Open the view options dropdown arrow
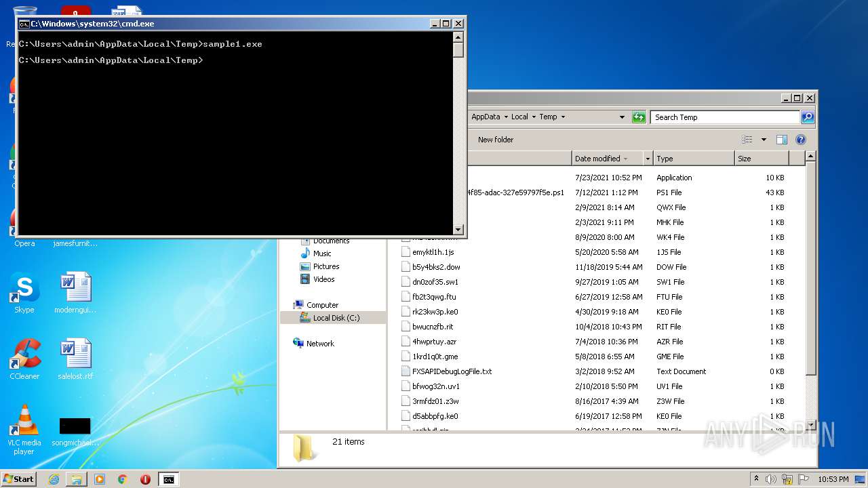Image resolution: width=868 pixels, height=488 pixels. (x=764, y=140)
